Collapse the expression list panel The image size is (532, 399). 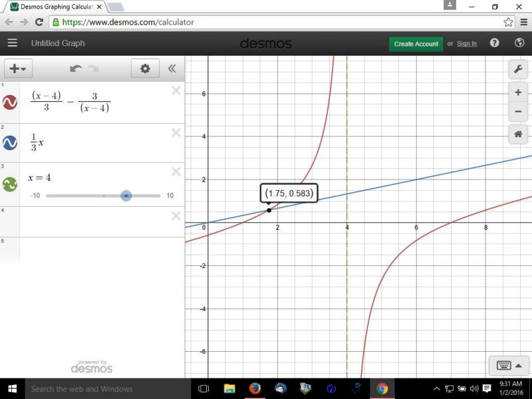172,68
